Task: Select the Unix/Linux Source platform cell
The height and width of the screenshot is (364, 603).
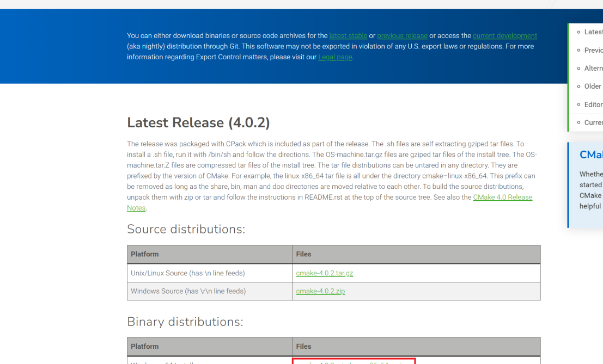Action: point(210,273)
